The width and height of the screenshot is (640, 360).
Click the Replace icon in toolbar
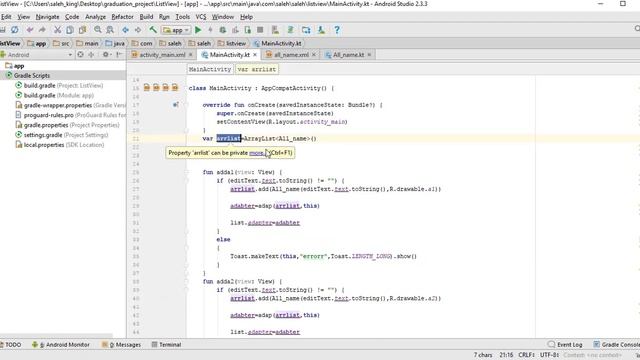click(110, 30)
